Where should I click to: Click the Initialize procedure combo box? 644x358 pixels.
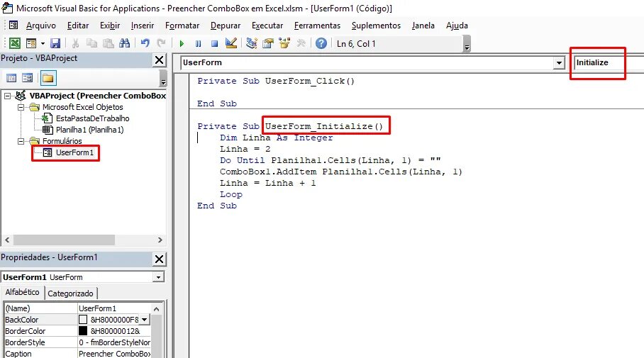pos(609,63)
